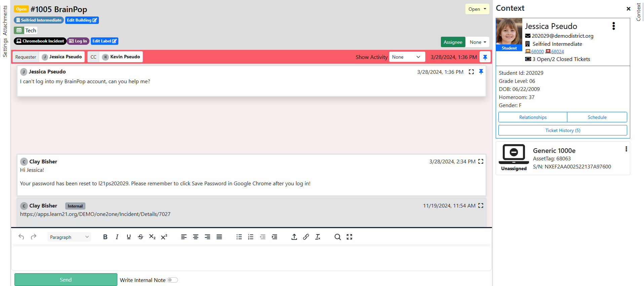Increase indent in editor
The height and width of the screenshot is (286, 644).
pyautogui.click(x=274, y=237)
